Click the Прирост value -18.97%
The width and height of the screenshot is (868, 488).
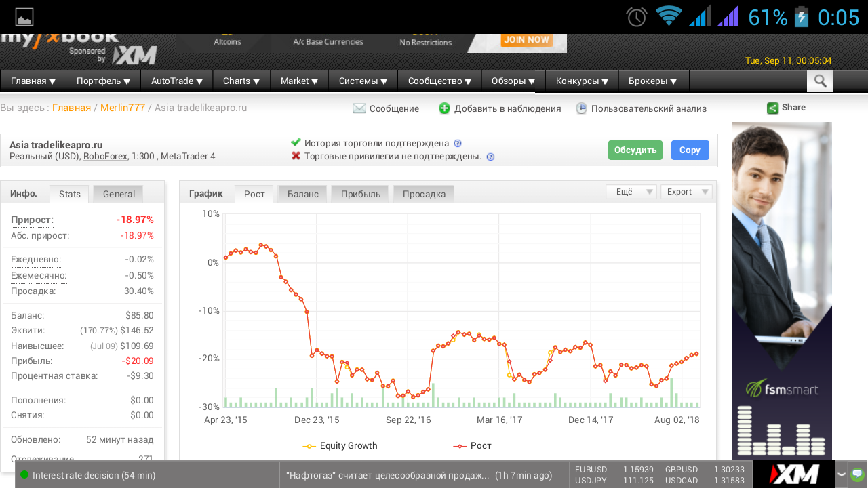[134, 220]
